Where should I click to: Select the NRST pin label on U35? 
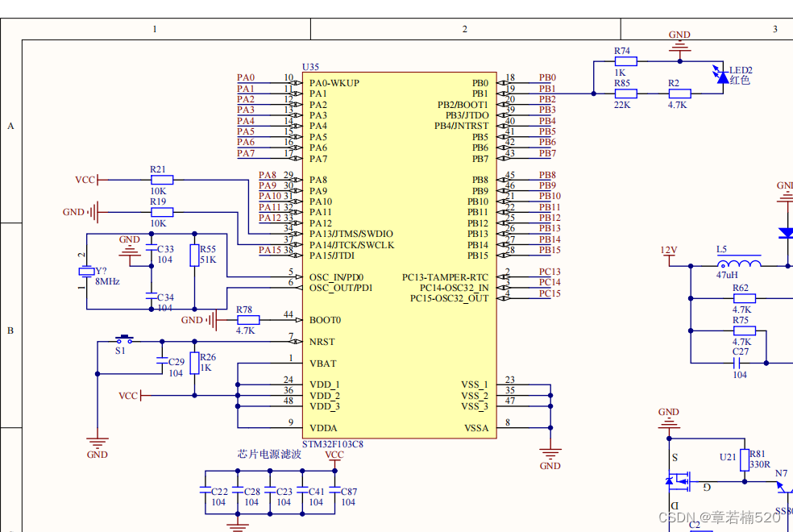coord(321,342)
